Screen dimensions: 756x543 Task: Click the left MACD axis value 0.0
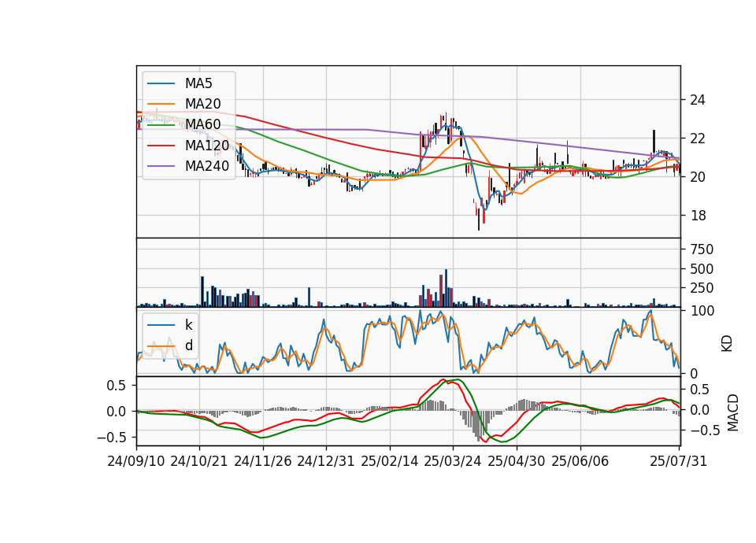coord(117,412)
